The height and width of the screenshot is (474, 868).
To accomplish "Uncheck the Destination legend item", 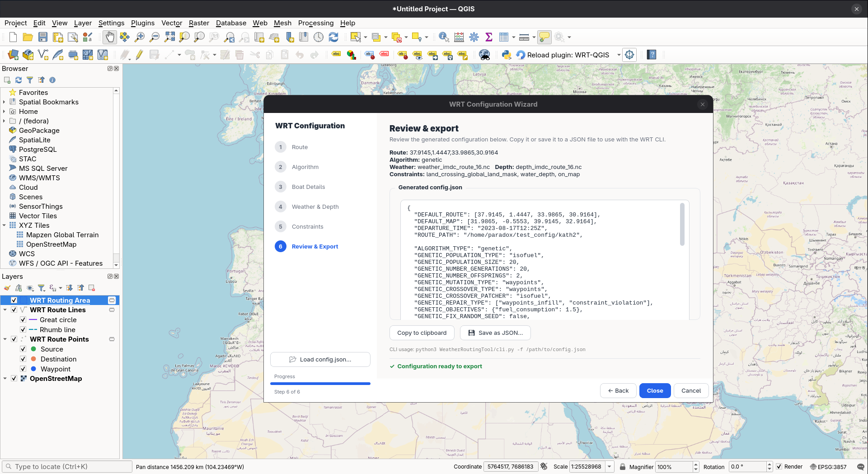I will point(23,359).
